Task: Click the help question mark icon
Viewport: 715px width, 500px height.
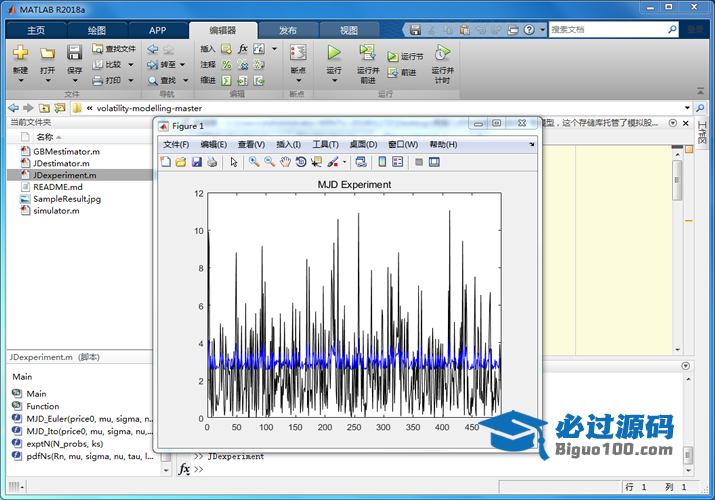Action: (x=529, y=30)
